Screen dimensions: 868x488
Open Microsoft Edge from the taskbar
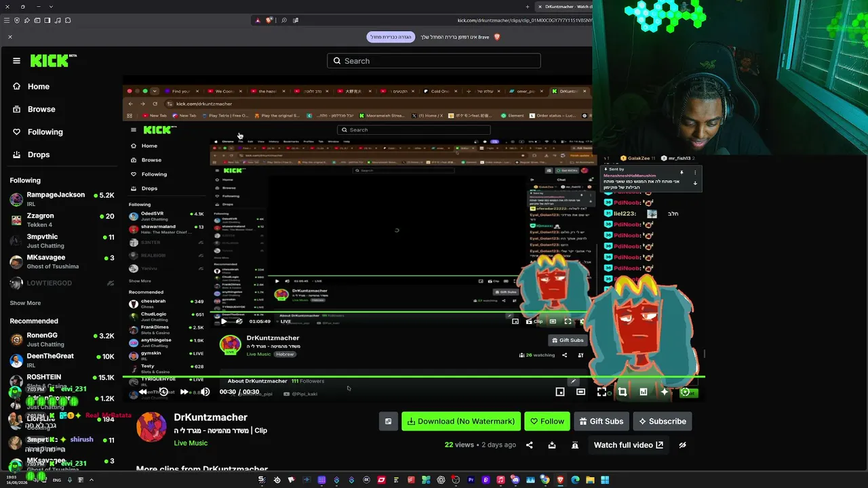point(575,480)
